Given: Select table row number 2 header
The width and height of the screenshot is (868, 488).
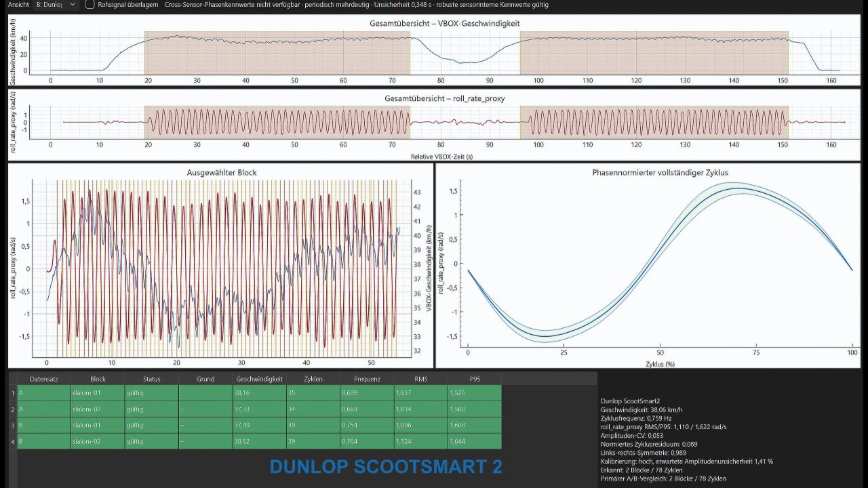Looking at the screenshot, I should click(x=13, y=409).
